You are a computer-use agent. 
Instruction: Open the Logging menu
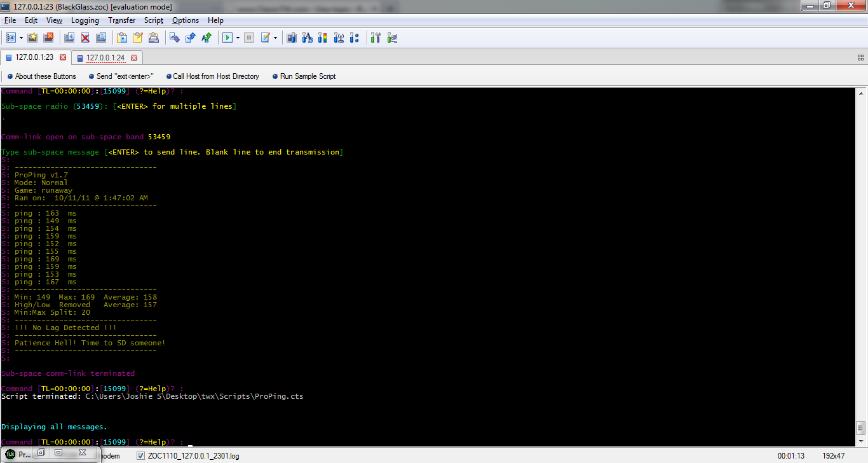[85, 20]
